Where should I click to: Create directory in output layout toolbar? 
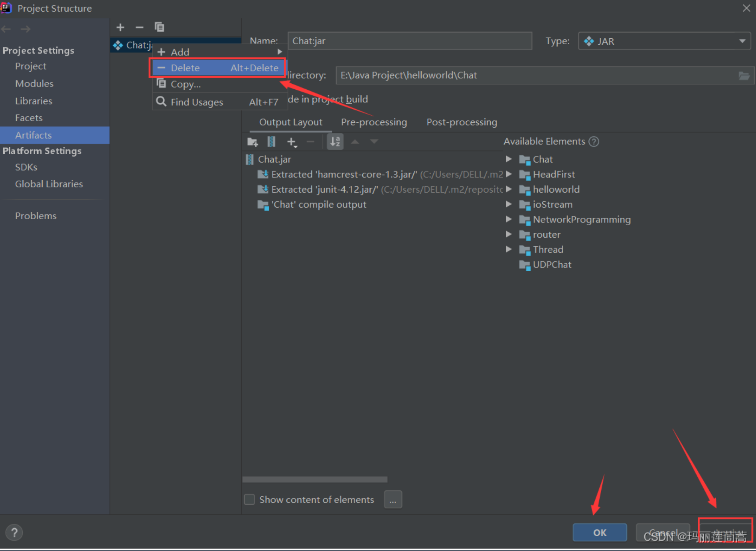click(253, 142)
